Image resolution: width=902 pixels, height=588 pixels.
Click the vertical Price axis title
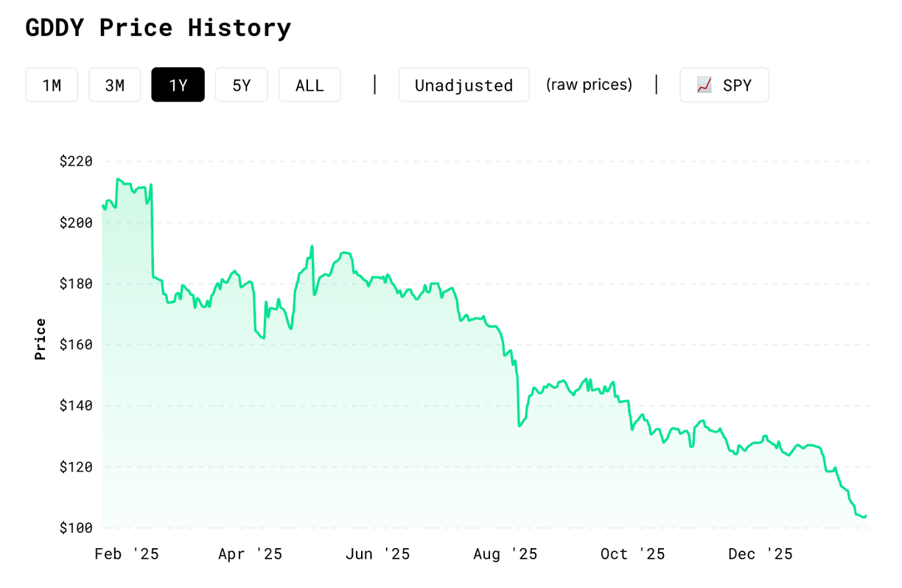(x=41, y=339)
